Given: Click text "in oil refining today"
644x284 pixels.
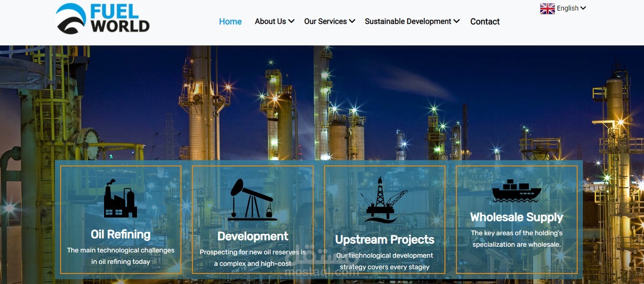Looking at the screenshot, I should tap(121, 262).
